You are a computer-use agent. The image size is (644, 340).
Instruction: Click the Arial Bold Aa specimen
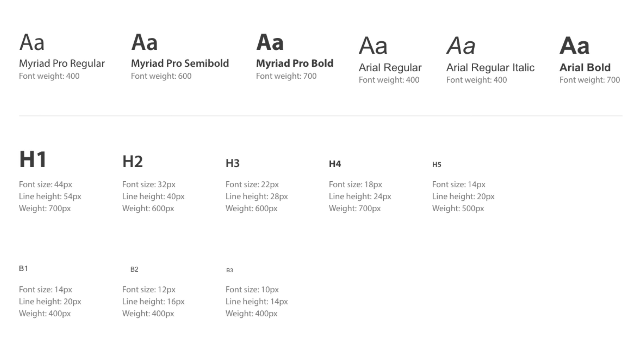point(574,46)
